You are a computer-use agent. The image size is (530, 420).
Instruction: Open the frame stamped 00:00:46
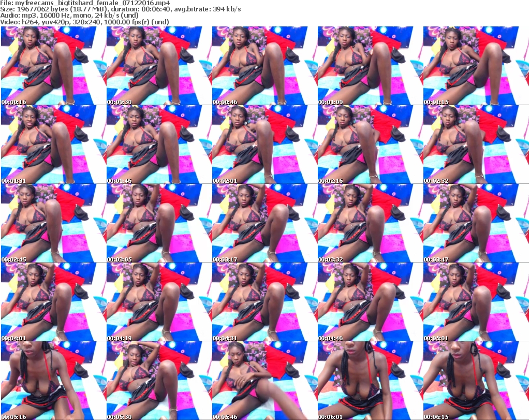click(x=264, y=66)
